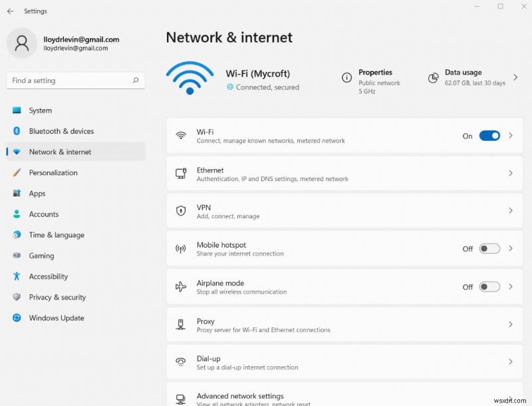Screen dimensions: 532x406
Task: Click the back arrow icon in Settings
Action: tap(11, 11)
